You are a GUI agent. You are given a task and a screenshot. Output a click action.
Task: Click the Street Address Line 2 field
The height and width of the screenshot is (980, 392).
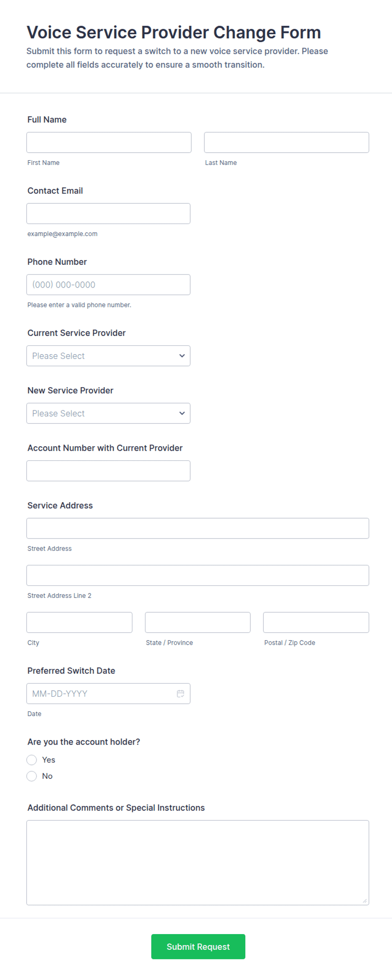tap(198, 575)
